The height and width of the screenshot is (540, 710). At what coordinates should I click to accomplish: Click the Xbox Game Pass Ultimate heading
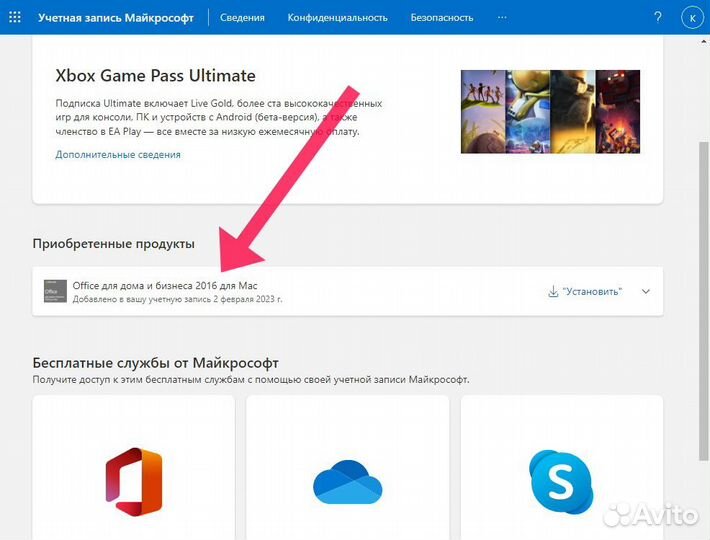155,76
